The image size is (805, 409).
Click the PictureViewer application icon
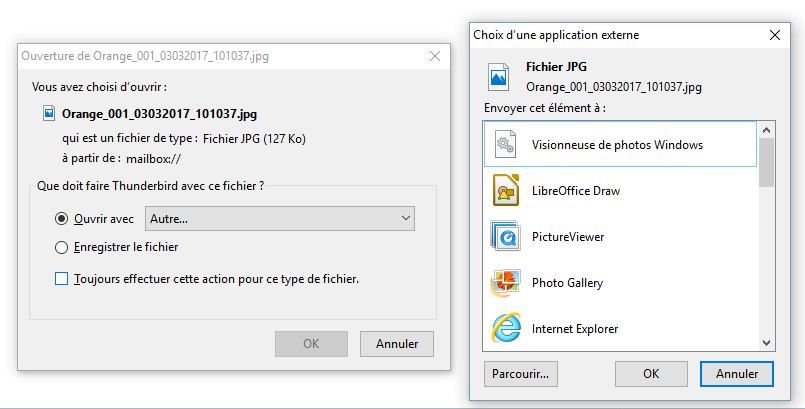506,237
